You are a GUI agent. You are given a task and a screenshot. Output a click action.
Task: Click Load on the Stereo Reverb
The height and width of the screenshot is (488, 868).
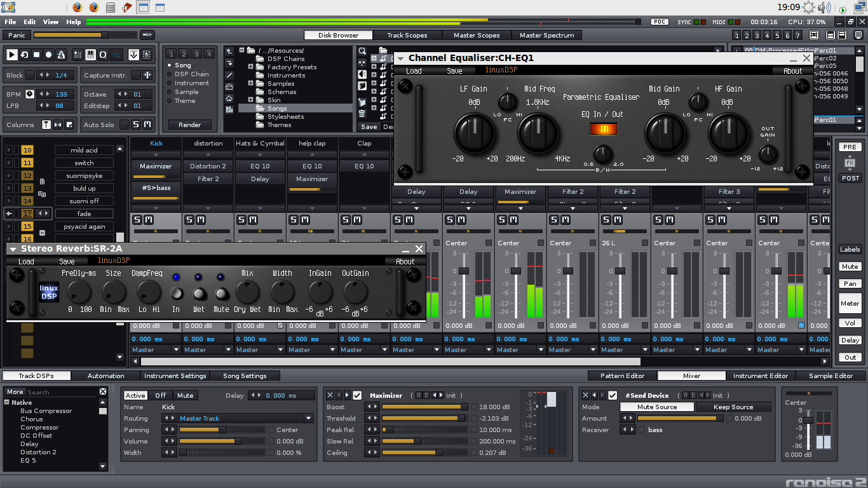point(26,261)
